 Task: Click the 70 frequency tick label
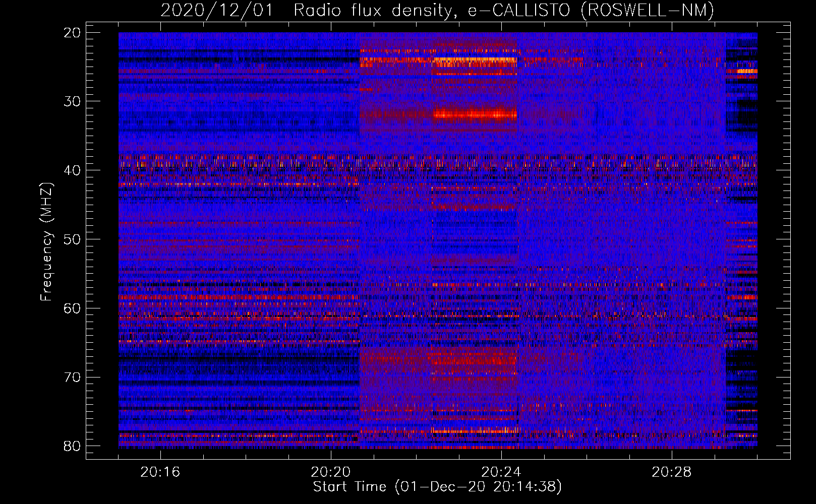[73, 377]
